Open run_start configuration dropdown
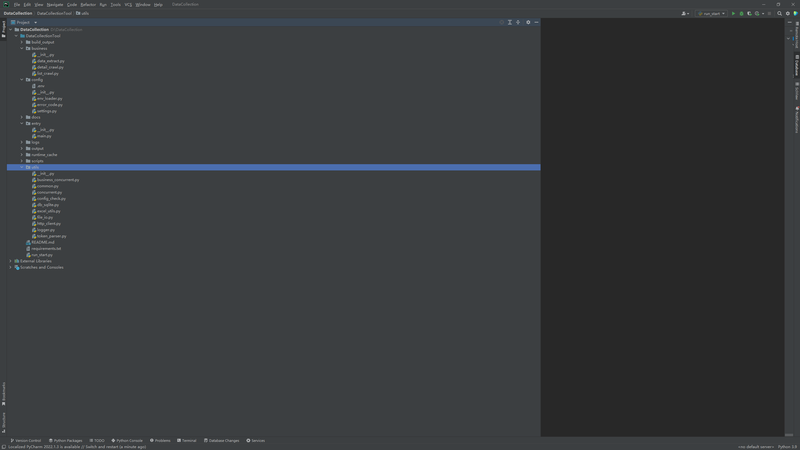Image resolution: width=800 pixels, height=450 pixels. pos(712,14)
